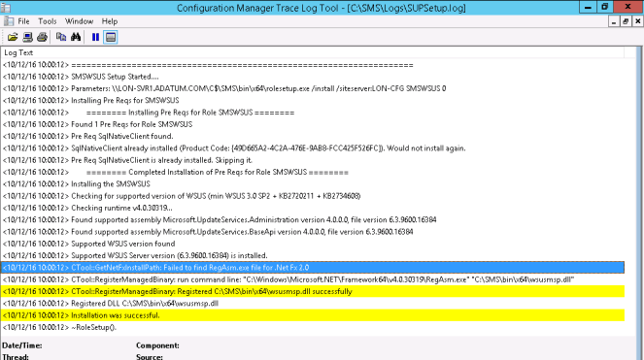Image resolution: width=644 pixels, height=360 pixels.
Task: Click the Open on server toolbar icon
Action: tap(27, 37)
